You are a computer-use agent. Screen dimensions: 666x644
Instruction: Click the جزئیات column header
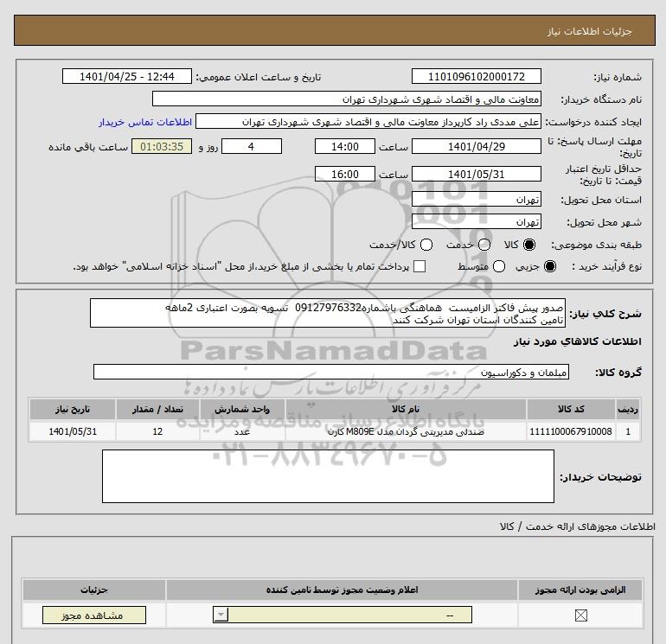94,590
